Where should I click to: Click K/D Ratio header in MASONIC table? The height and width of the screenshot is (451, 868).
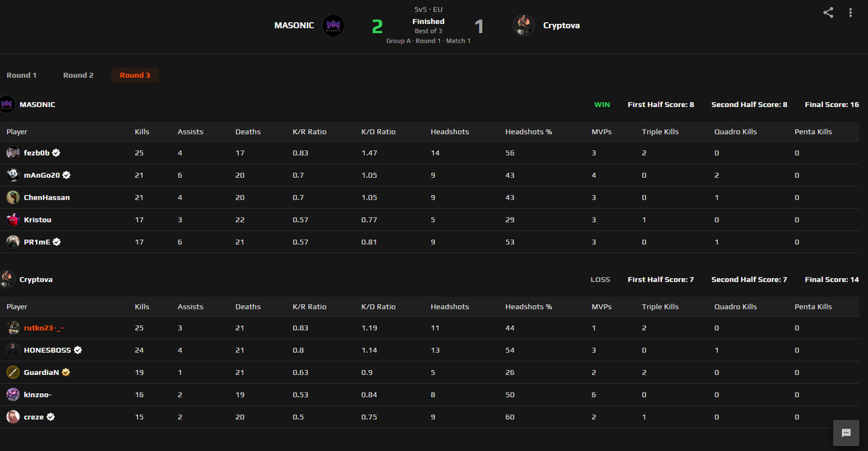pyautogui.click(x=378, y=132)
